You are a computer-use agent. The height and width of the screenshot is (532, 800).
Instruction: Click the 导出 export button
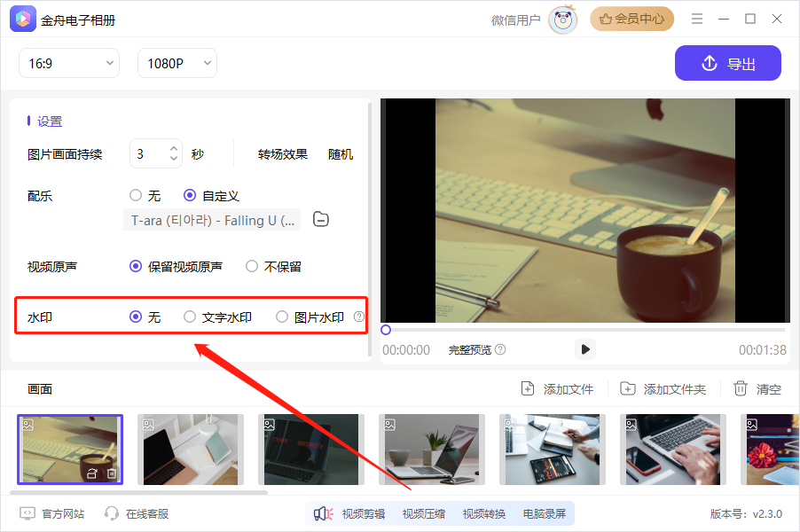pyautogui.click(x=727, y=63)
